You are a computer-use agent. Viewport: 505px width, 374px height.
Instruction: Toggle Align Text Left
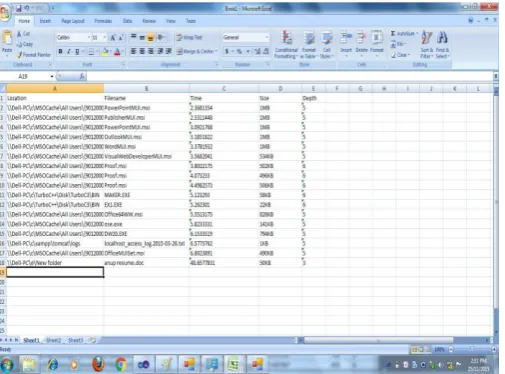[133, 51]
